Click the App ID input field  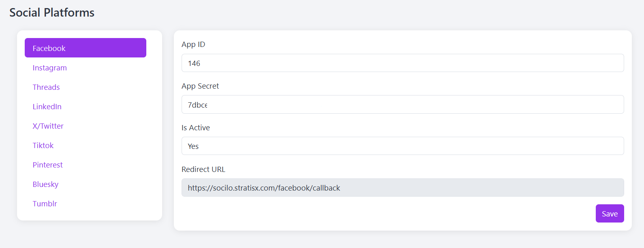[402, 63]
